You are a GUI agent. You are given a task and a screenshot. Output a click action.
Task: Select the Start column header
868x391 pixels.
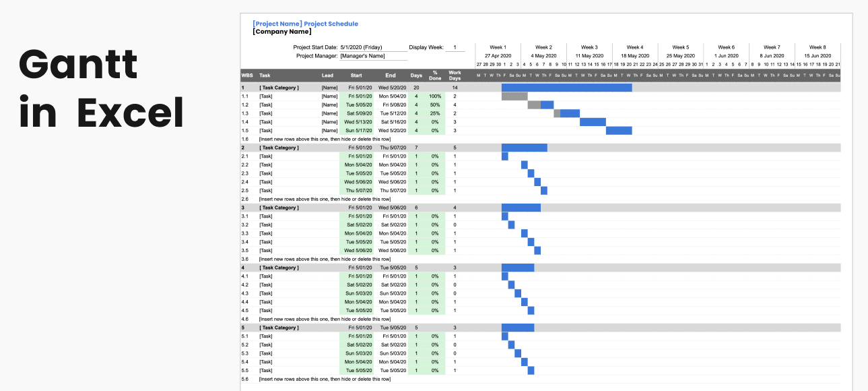356,75
